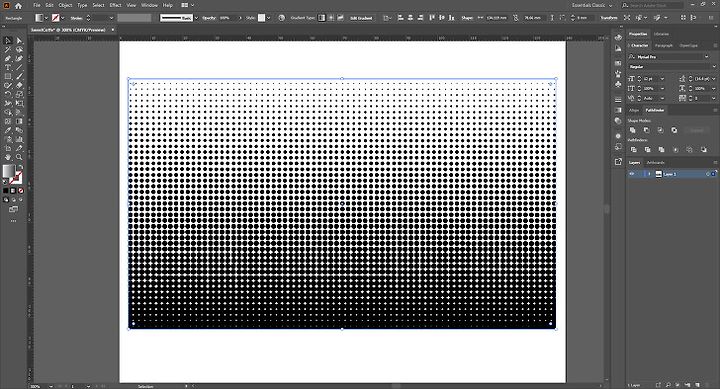The width and height of the screenshot is (720, 389).
Task: Select the Direct Selection tool
Action: tap(19, 41)
